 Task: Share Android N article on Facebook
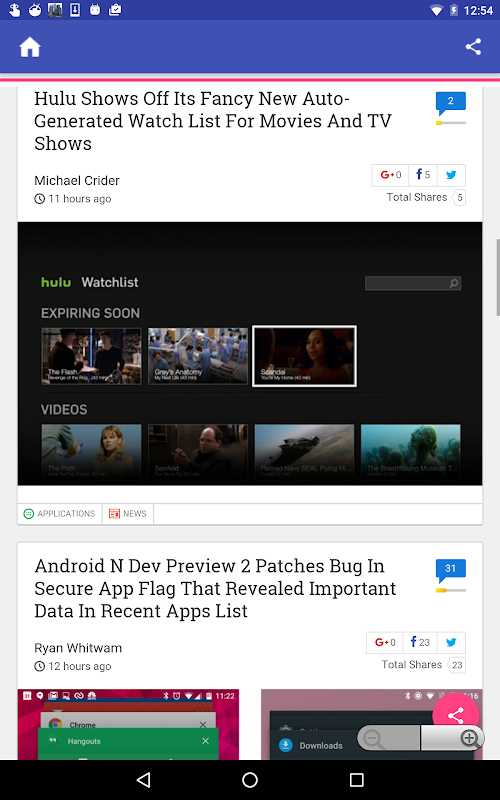point(420,642)
